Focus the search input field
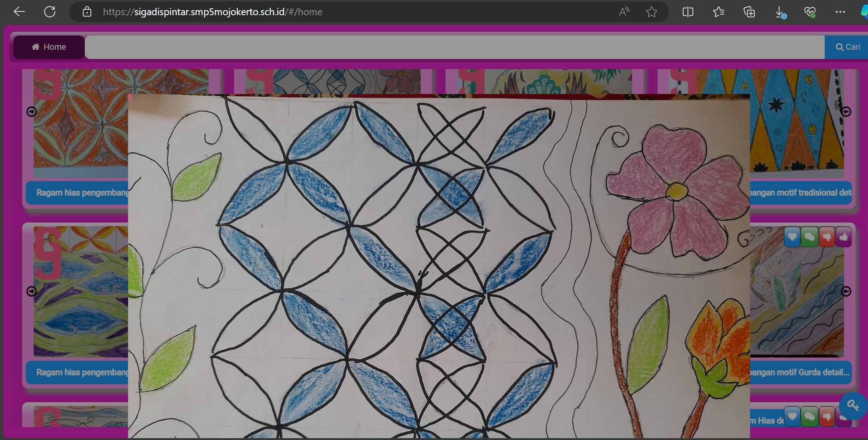Screen dimensions: 868x440 (x=455, y=47)
